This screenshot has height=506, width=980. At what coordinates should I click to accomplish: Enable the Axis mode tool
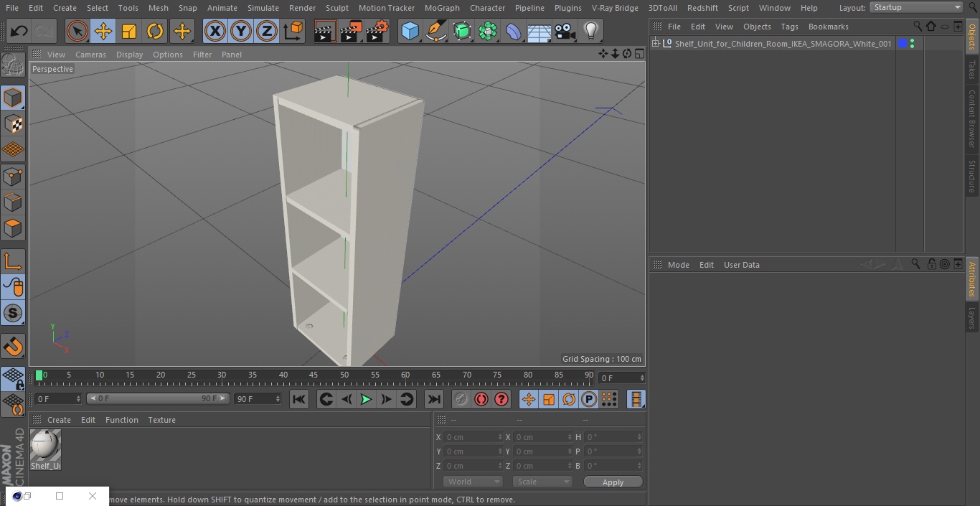13,261
